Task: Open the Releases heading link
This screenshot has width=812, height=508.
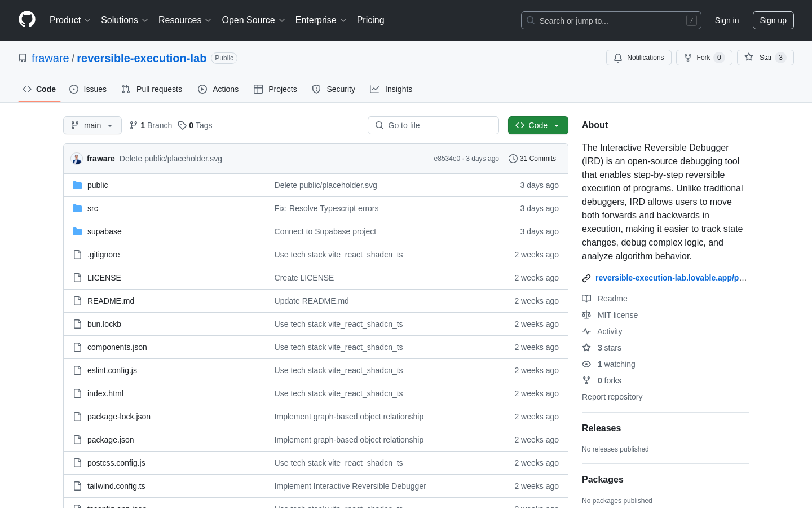Action: 601,428
